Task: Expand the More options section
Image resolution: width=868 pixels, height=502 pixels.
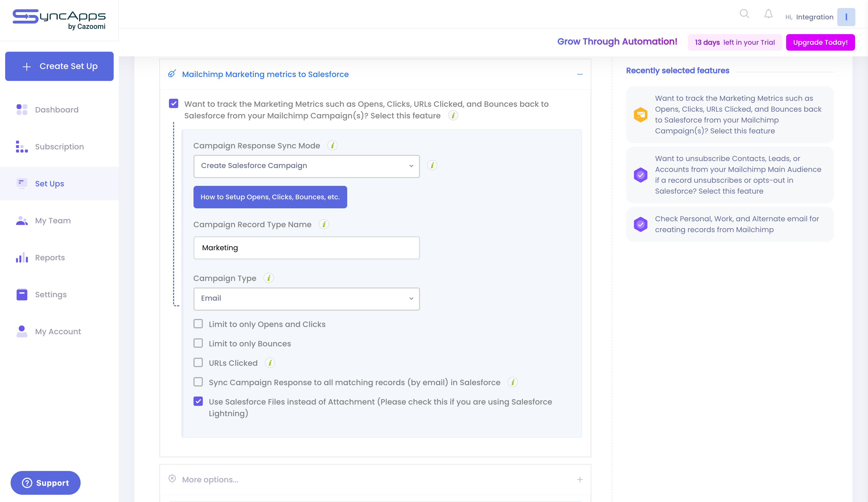Action: tap(580, 480)
